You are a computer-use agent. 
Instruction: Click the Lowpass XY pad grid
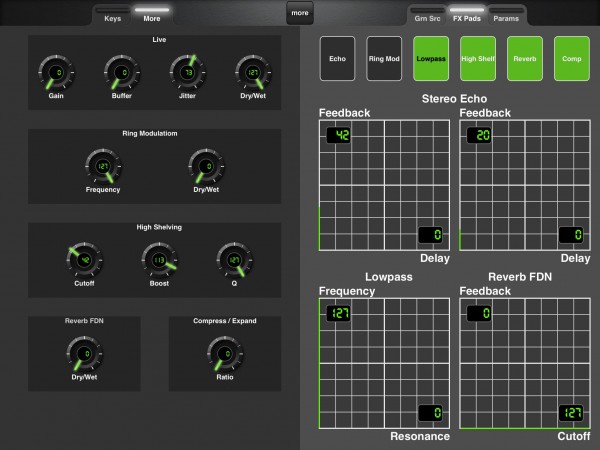[x=384, y=364]
